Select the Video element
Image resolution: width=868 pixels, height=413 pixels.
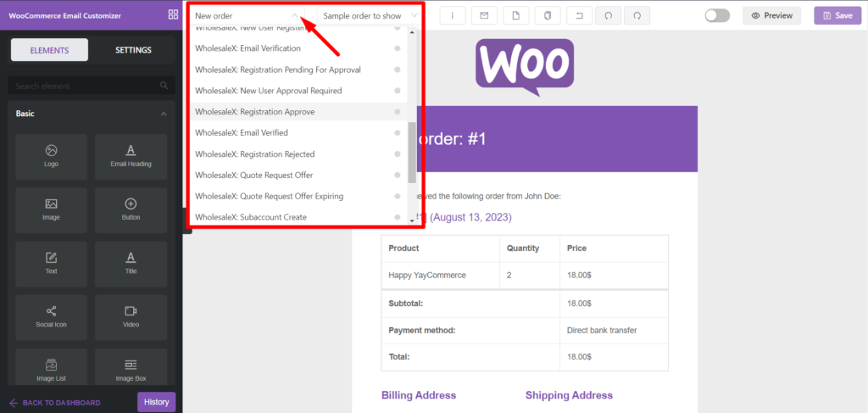131,318
